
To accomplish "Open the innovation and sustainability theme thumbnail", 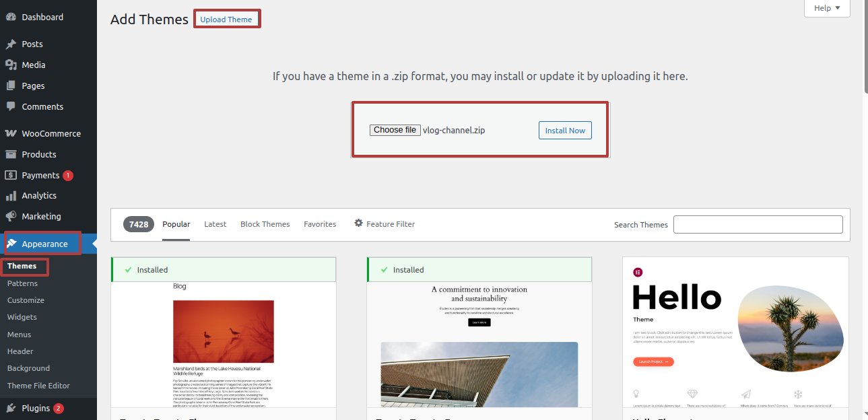I will [479, 345].
